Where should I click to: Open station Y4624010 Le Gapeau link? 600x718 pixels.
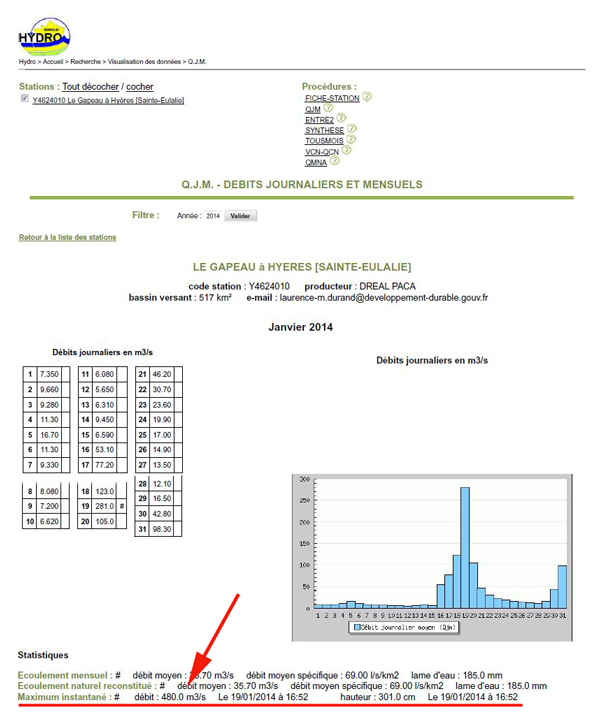coord(108,100)
